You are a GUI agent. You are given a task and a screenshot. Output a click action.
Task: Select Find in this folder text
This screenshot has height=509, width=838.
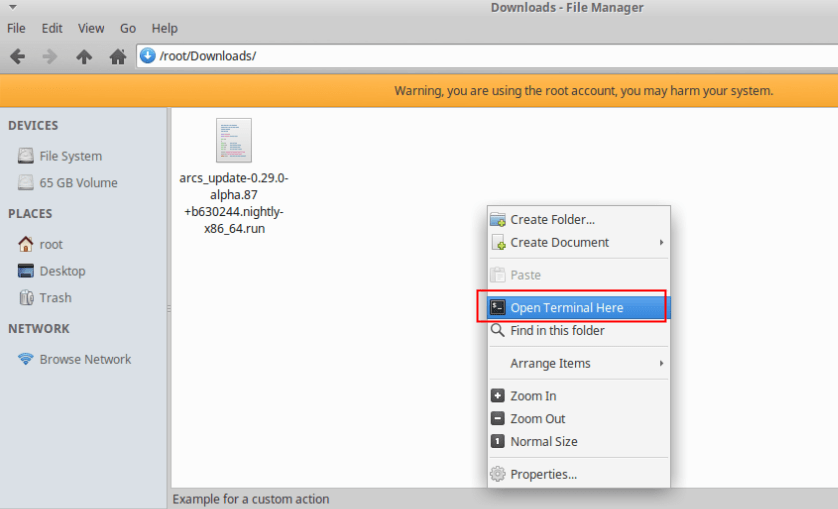pos(557,330)
